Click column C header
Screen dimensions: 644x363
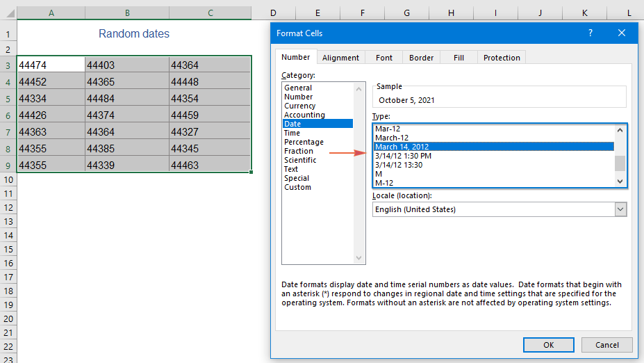click(x=210, y=13)
